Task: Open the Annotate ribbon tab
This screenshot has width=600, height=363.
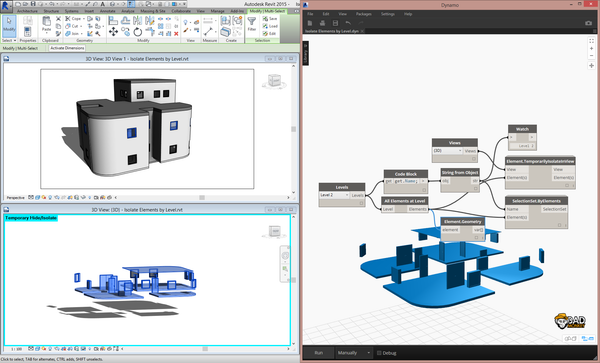Action: [x=108, y=11]
